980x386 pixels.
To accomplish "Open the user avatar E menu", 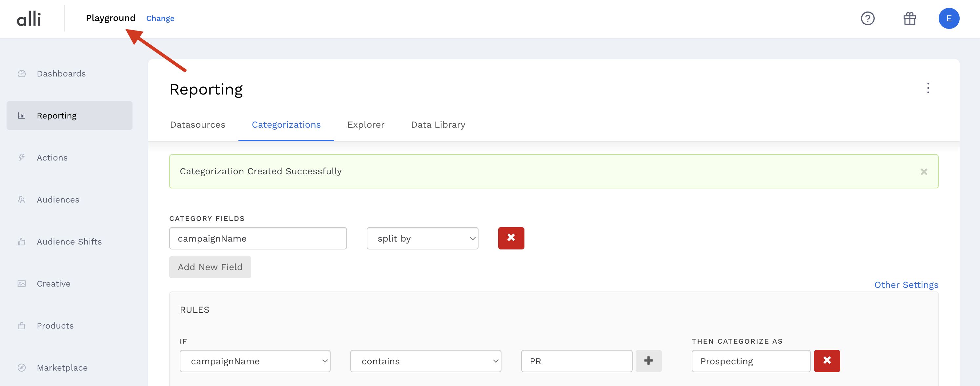I will (949, 18).
